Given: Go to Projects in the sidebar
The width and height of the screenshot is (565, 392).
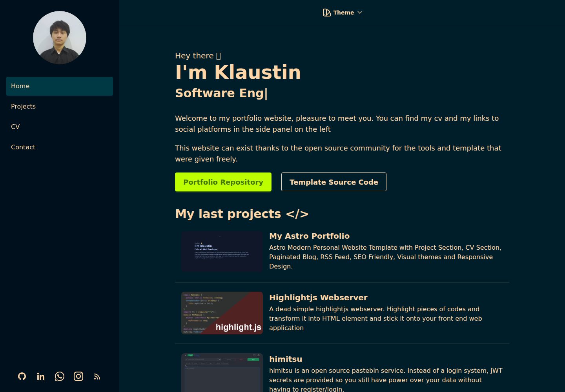Looking at the screenshot, I should pos(60,107).
